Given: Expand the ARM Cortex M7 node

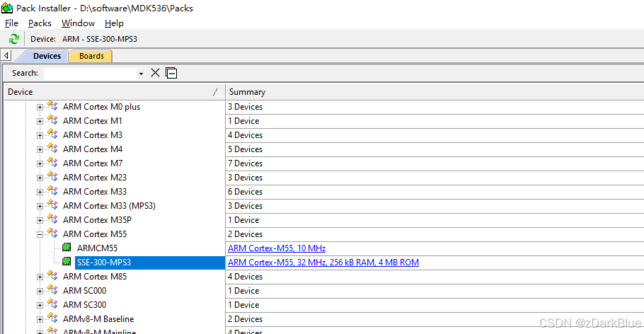Looking at the screenshot, I should (x=40, y=164).
